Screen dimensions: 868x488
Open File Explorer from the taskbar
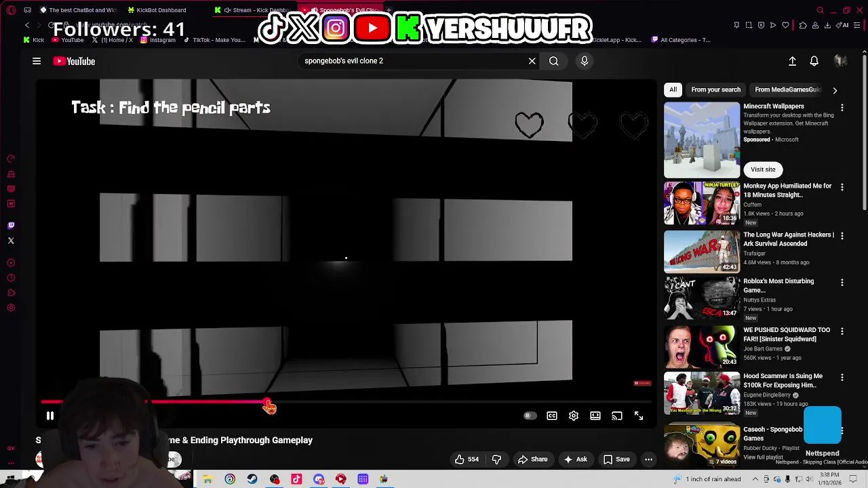coord(208,479)
